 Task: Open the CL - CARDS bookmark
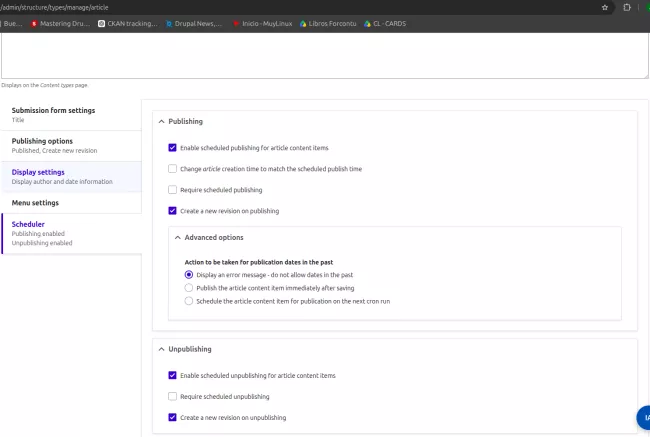coord(385,24)
